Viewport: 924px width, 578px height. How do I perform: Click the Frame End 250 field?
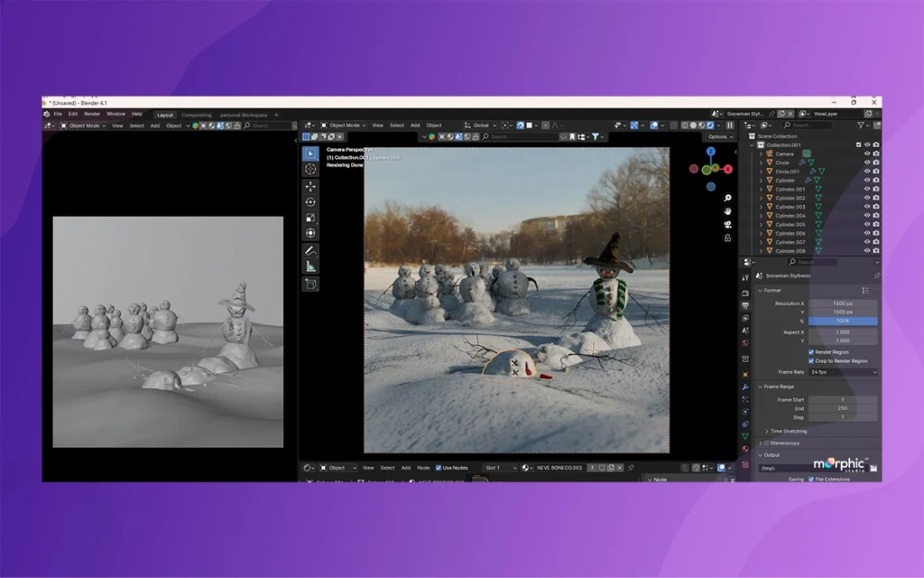843,408
